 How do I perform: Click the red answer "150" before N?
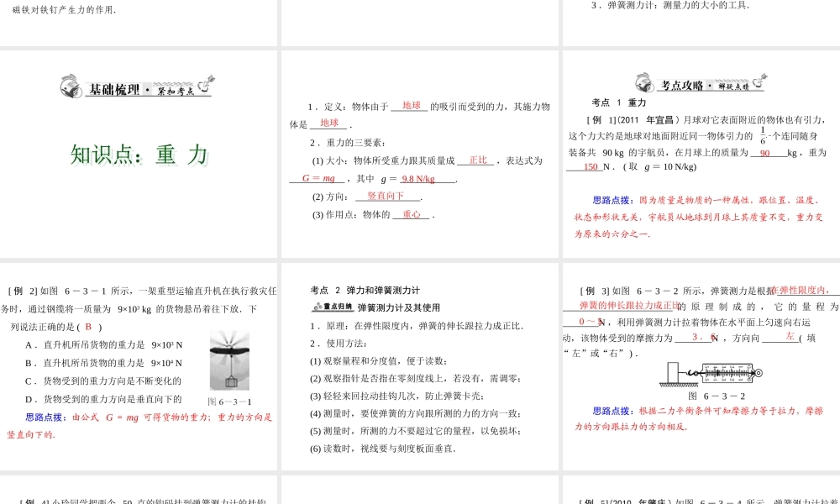(591, 166)
